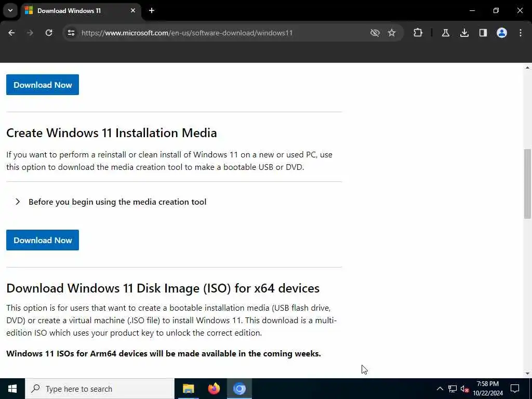
Task: Click the Create Windows 11 Installation Media heading
Action: pyautogui.click(x=112, y=133)
